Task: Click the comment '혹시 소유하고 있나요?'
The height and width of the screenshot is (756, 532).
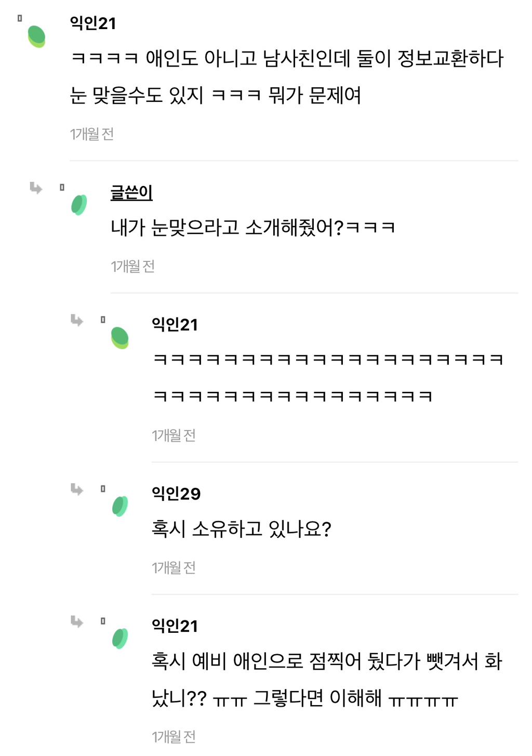Action: coord(241,529)
